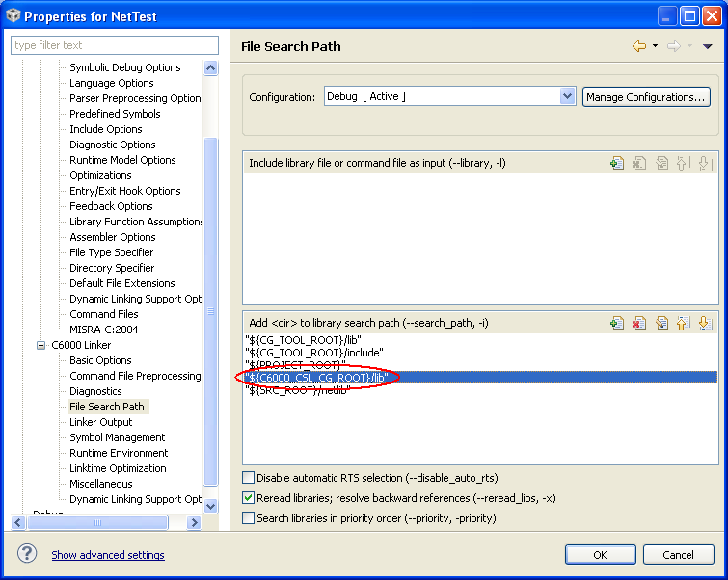The width and height of the screenshot is (728, 580).
Task: Select Linktime Optimization
Action: (118, 468)
